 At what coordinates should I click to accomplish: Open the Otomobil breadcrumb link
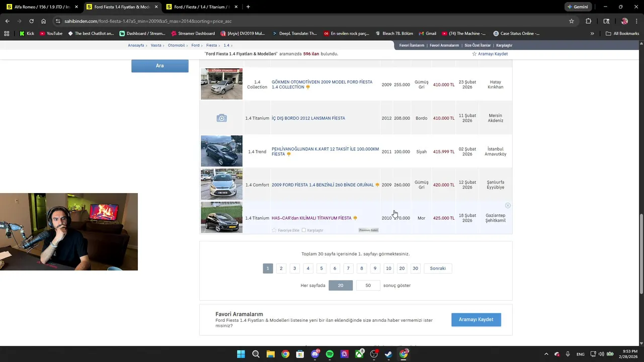176,45
